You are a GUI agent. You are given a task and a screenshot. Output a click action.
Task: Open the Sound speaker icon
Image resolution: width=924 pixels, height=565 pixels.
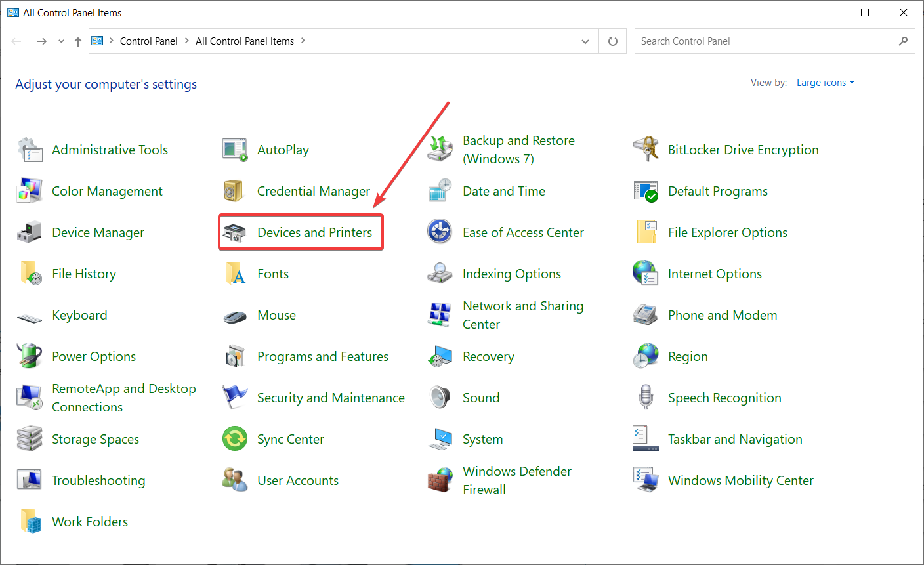(440, 398)
